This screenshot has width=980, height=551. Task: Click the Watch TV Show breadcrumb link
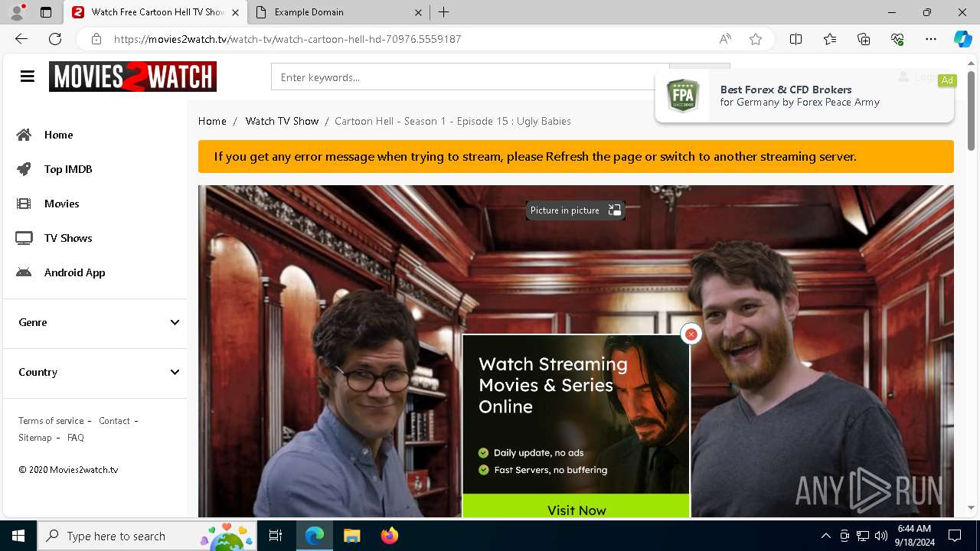click(282, 121)
